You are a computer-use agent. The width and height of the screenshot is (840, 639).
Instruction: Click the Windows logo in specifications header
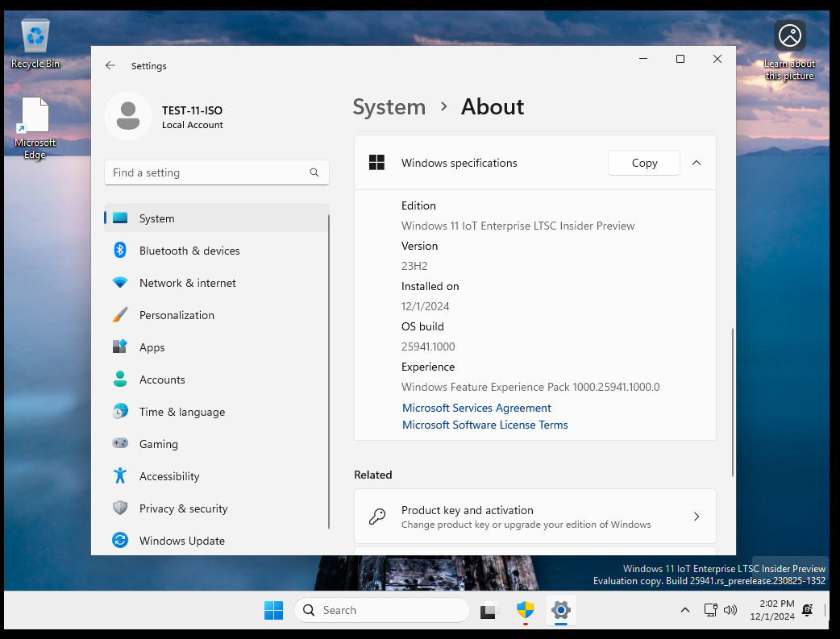[x=376, y=162]
